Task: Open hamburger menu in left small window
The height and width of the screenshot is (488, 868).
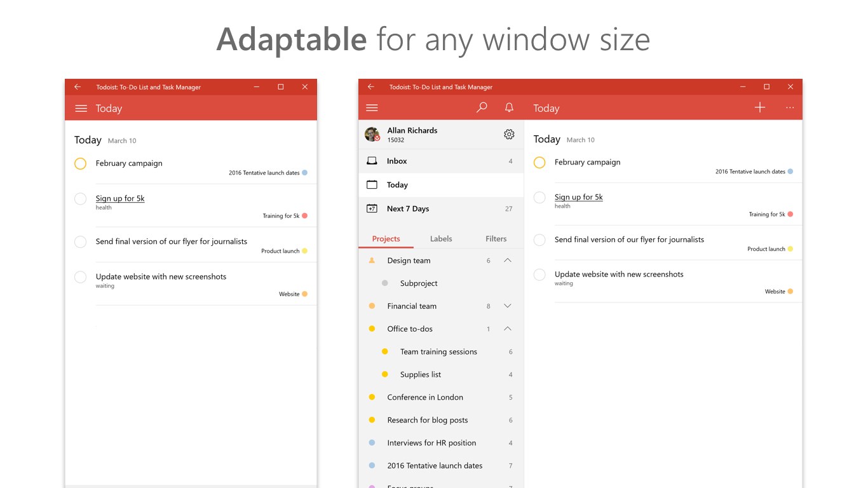Action: (x=81, y=109)
